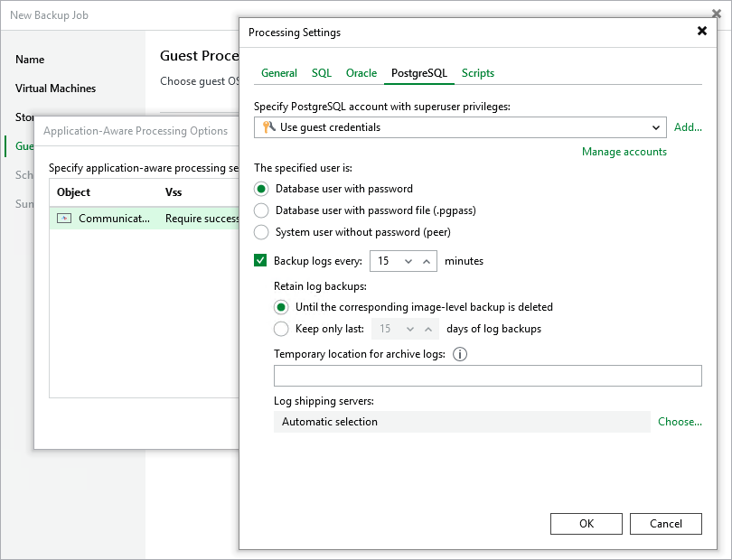Click the Cancel button in Processing Settings

pyautogui.click(x=666, y=524)
